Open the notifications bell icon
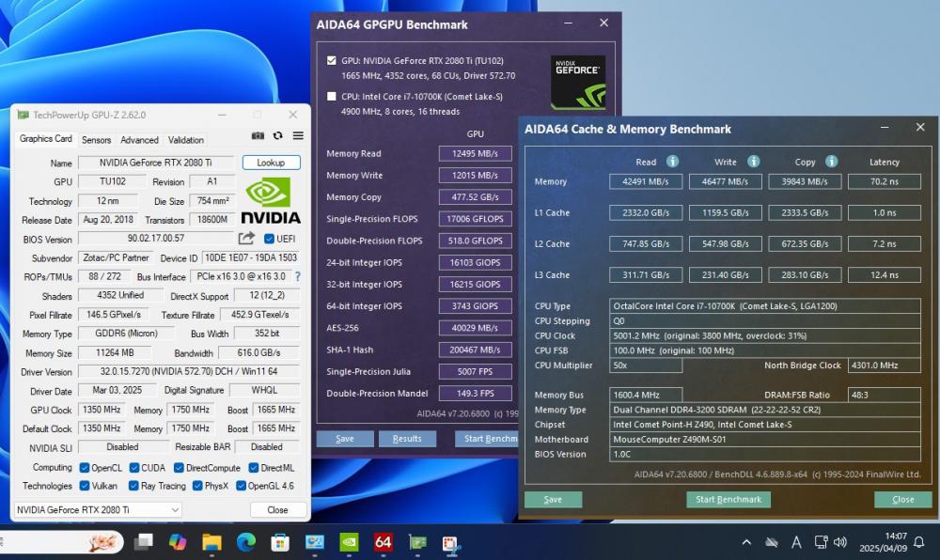This screenshot has height=560, width=940. [x=919, y=543]
